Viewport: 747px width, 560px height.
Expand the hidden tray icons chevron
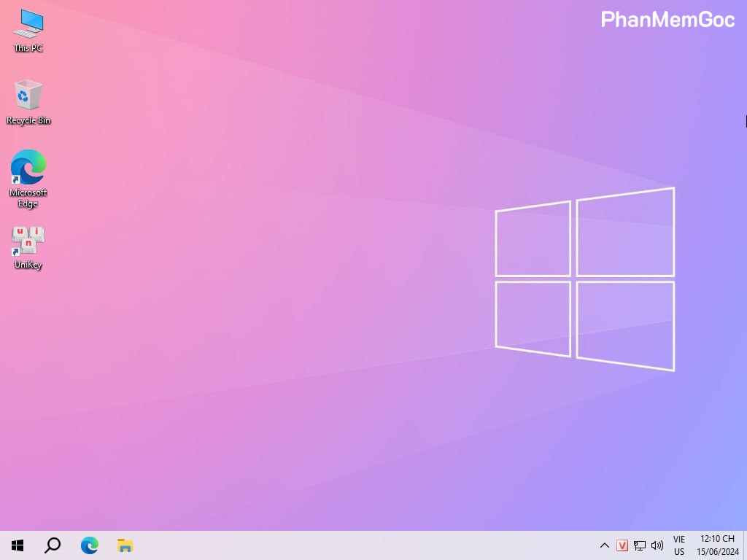tap(604, 545)
